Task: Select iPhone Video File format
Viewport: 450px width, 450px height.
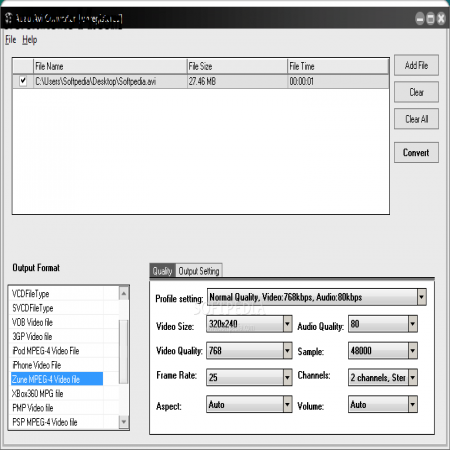Action: point(57,365)
